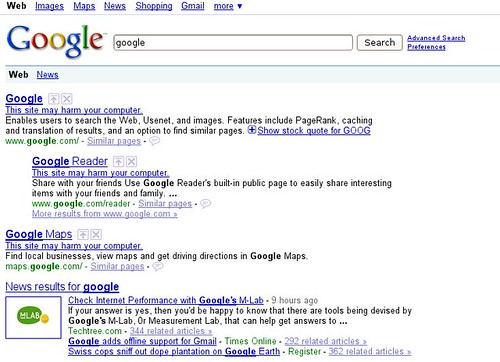
Task: Open Similar pages for maps.google.com
Action: (x=117, y=266)
